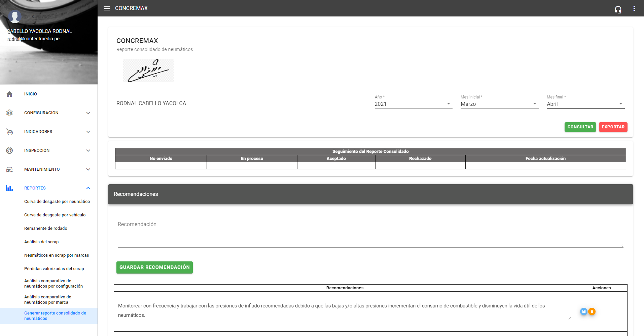Image resolution: width=644 pixels, height=336 pixels.
Task: Open the Año dropdown showing 2021
Action: 413,104
